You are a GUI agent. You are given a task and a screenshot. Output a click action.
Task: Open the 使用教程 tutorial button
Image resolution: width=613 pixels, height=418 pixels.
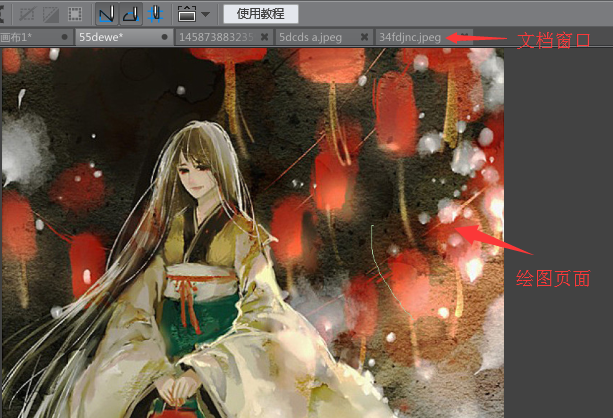tap(260, 14)
